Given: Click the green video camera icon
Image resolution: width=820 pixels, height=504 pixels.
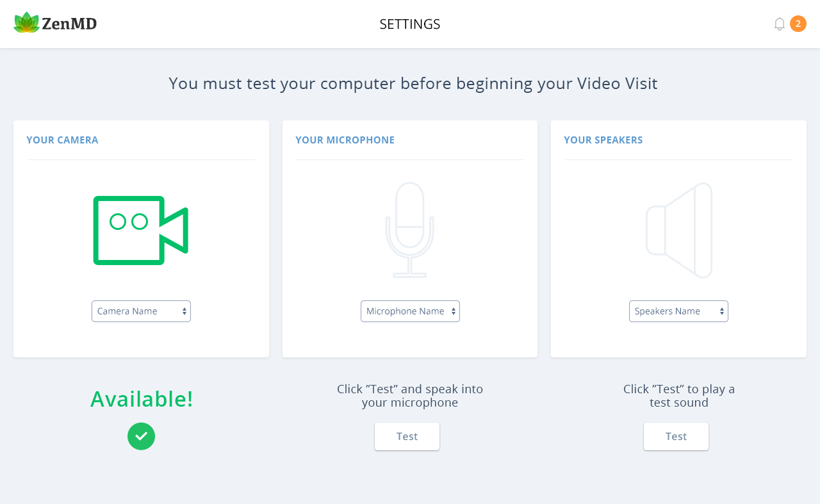Looking at the screenshot, I should coord(141,231).
